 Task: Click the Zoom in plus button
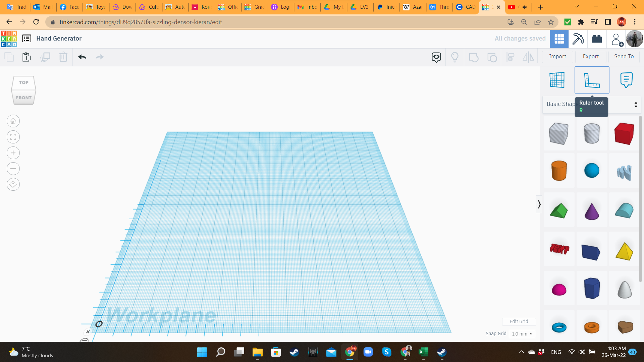click(x=13, y=153)
